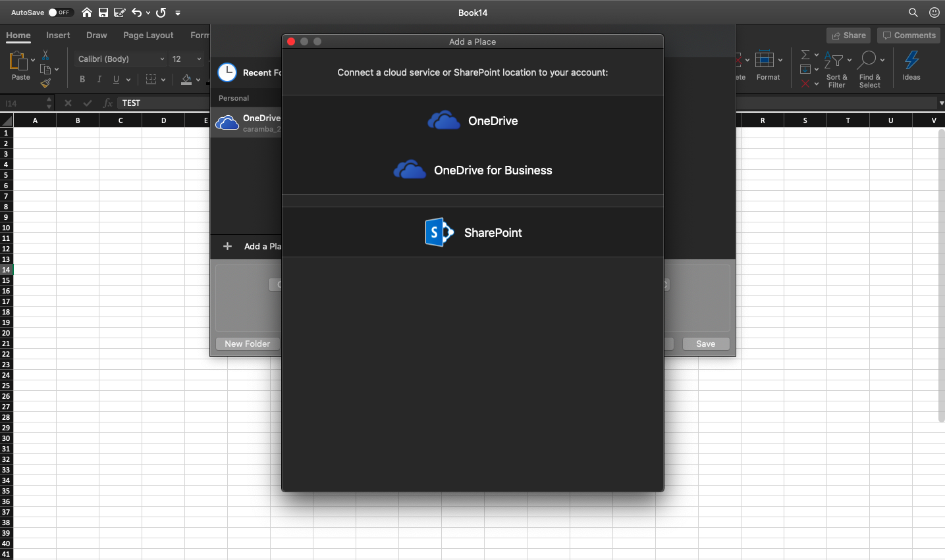Click the Format Painter brush icon
The width and height of the screenshot is (945, 560).
45,83
